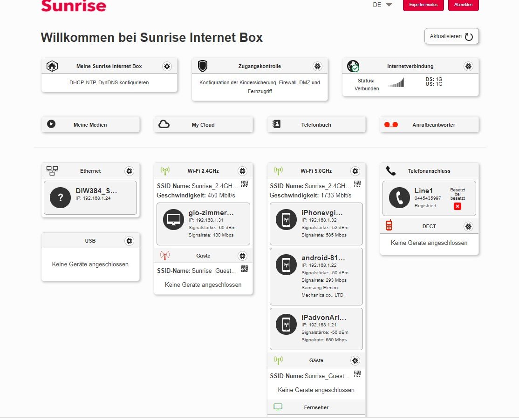Open the DECT settings gear

(468, 227)
